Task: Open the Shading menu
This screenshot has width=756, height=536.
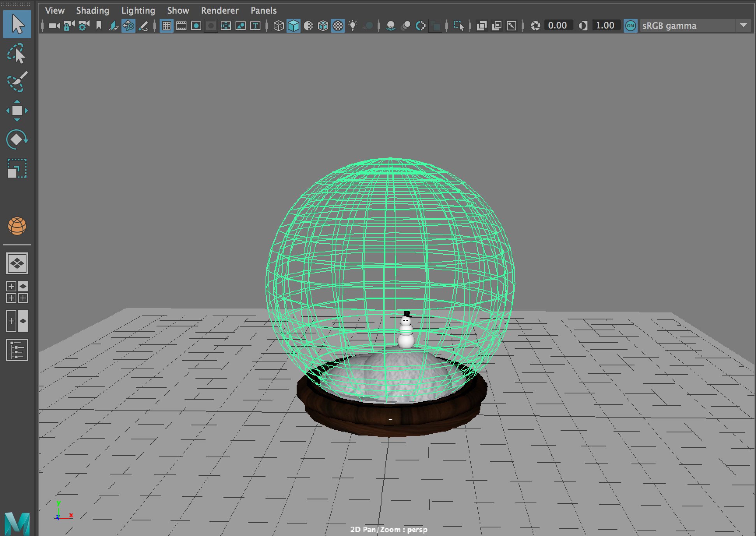Action: [93, 11]
